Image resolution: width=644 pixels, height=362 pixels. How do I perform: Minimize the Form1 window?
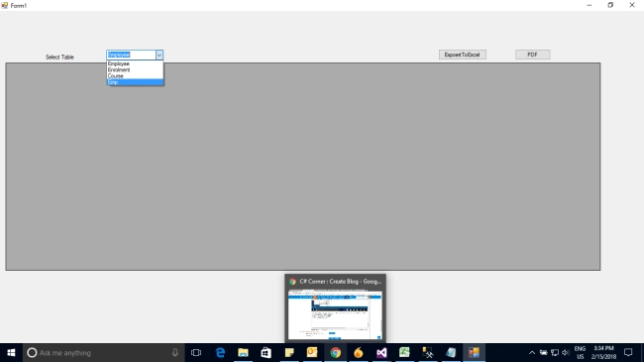589,5
